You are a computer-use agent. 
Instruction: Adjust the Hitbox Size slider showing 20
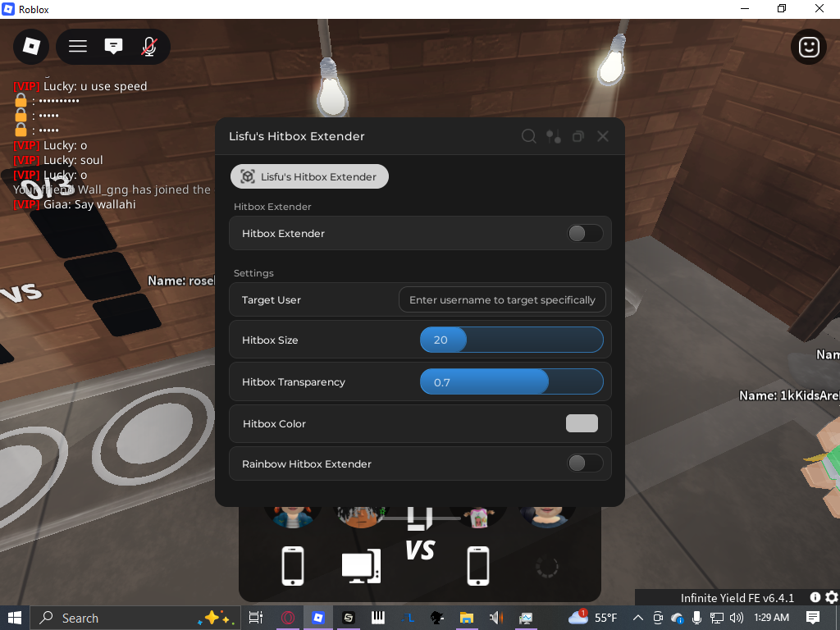click(x=512, y=340)
